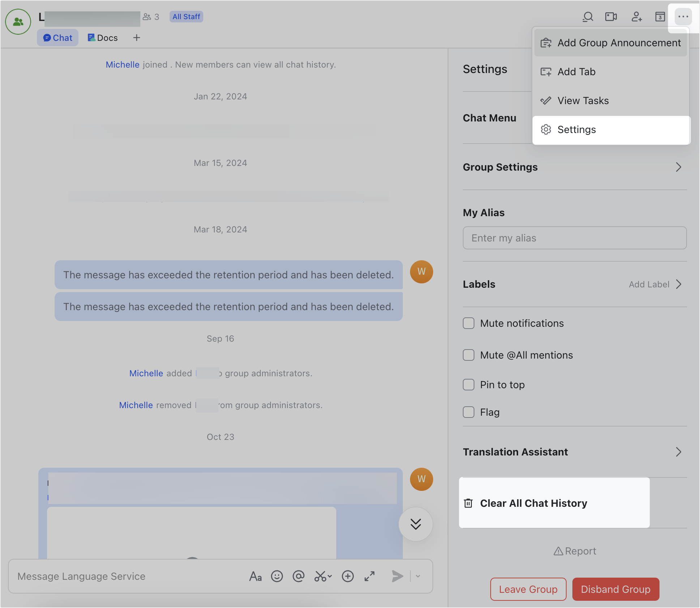
Task: Open the search icon in chat header
Action: pyautogui.click(x=588, y=17)
